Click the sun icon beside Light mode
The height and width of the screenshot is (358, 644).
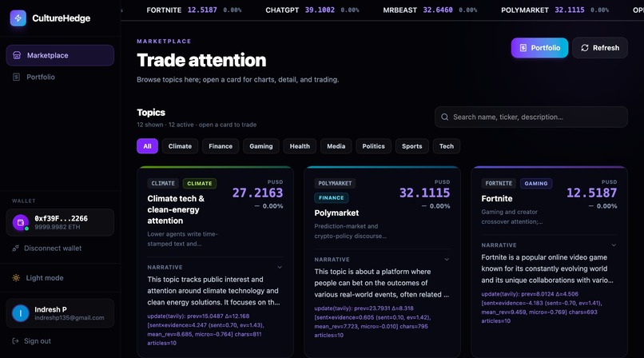point(16,278)
